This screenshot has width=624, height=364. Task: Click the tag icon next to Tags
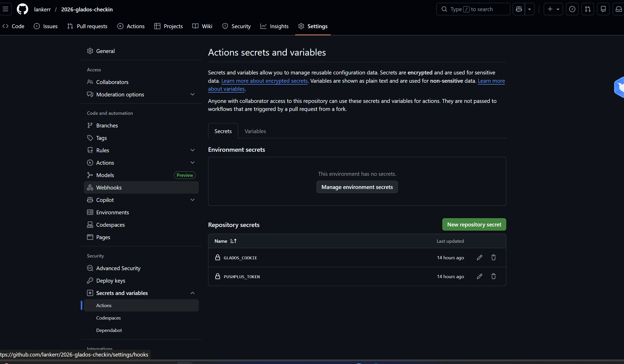pyautogui.click(x=90, y=138)
